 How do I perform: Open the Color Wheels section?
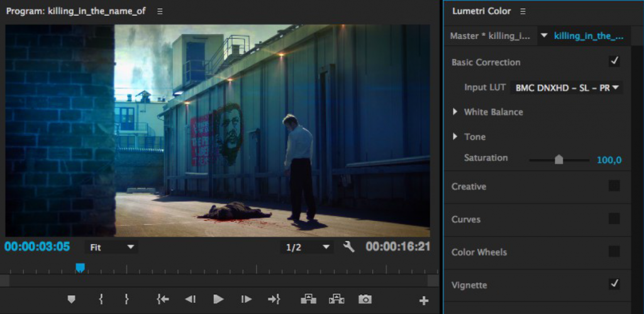(479, 252)
